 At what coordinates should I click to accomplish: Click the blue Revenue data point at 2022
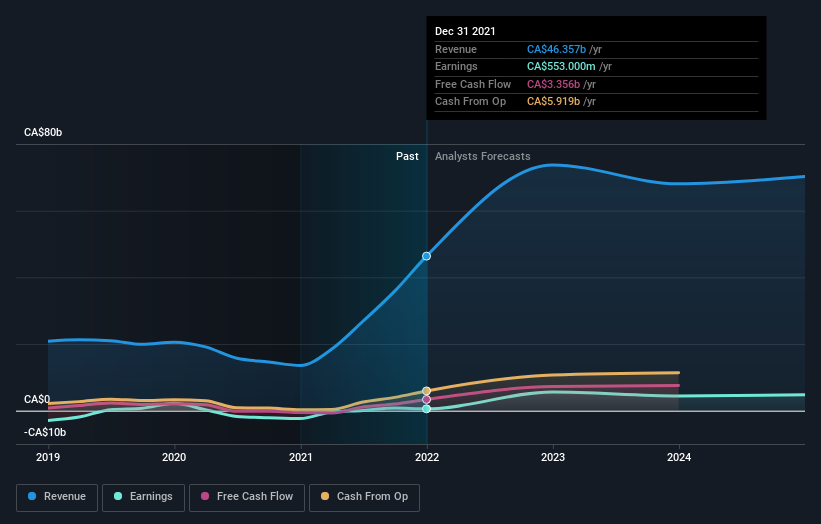[427, 256]
